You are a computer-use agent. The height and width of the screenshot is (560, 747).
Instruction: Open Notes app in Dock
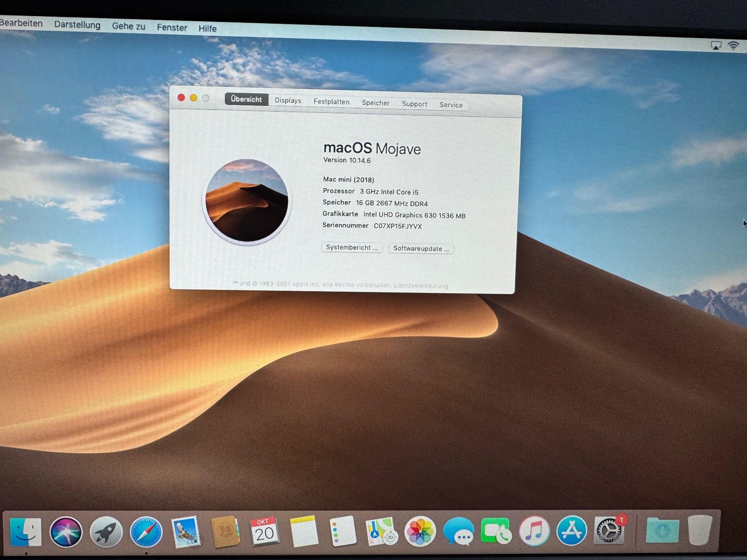pos(304,532)
